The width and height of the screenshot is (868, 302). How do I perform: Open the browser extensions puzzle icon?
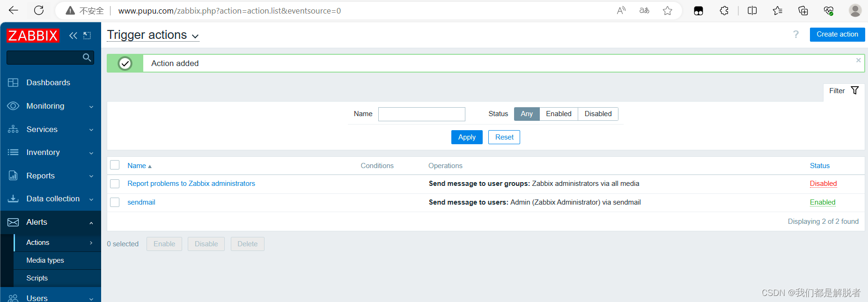tap(724, 11)
